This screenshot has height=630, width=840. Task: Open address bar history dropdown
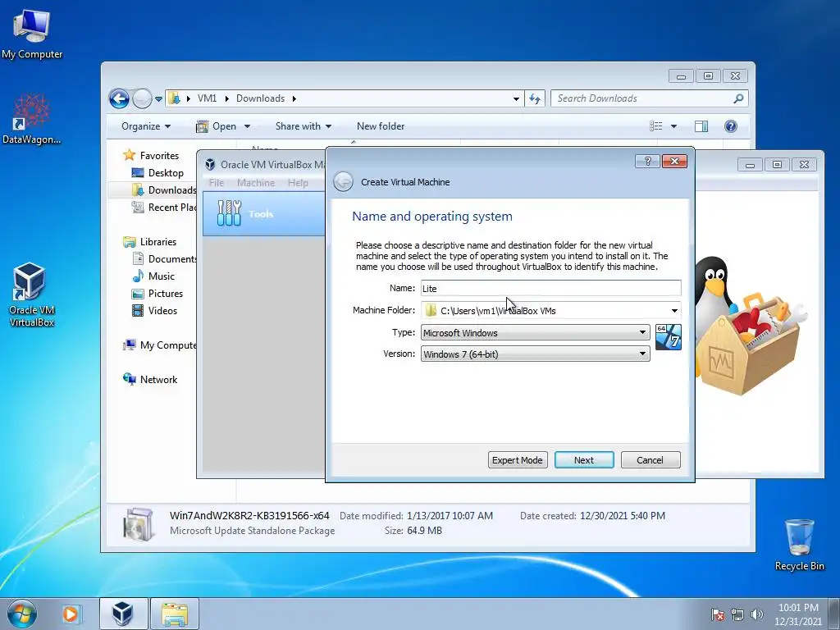point(516,98)
